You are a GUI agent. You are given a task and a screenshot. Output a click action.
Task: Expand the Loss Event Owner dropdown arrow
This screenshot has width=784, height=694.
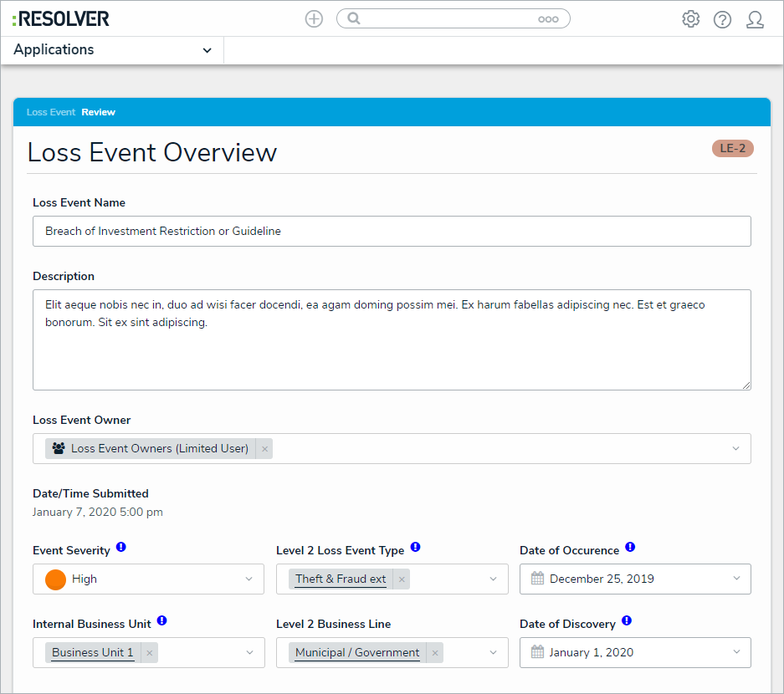tap(735, 449)
